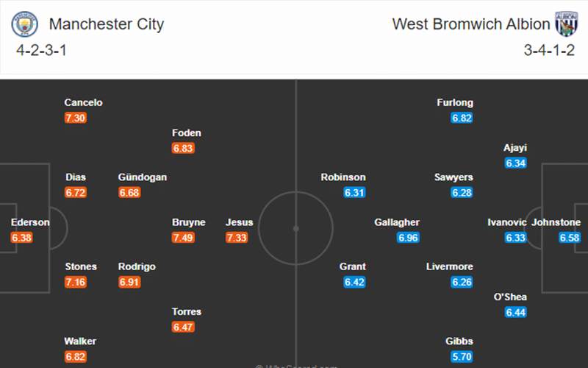Click the Manchester City club crest
The image size is (588, 368).
point(24,24)
